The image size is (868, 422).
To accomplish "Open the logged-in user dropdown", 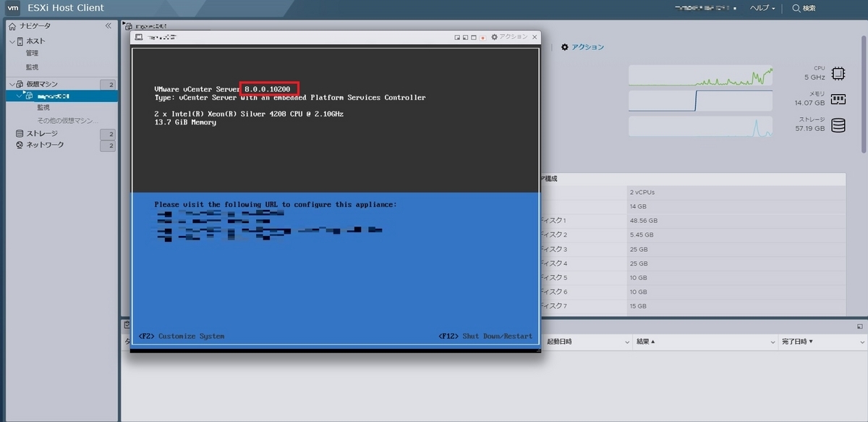I will pyautogui.click(x=706, y=8).
